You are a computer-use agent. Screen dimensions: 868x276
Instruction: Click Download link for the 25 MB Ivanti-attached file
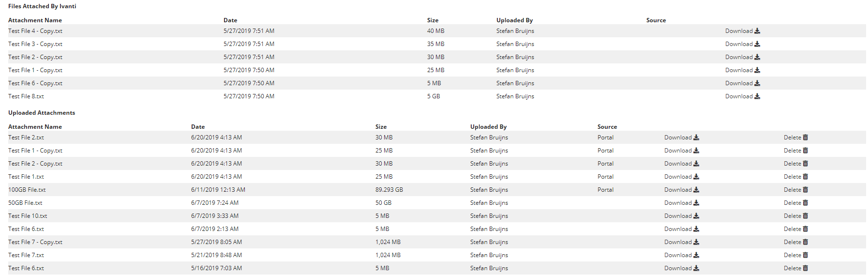click(x=739, y=70)
